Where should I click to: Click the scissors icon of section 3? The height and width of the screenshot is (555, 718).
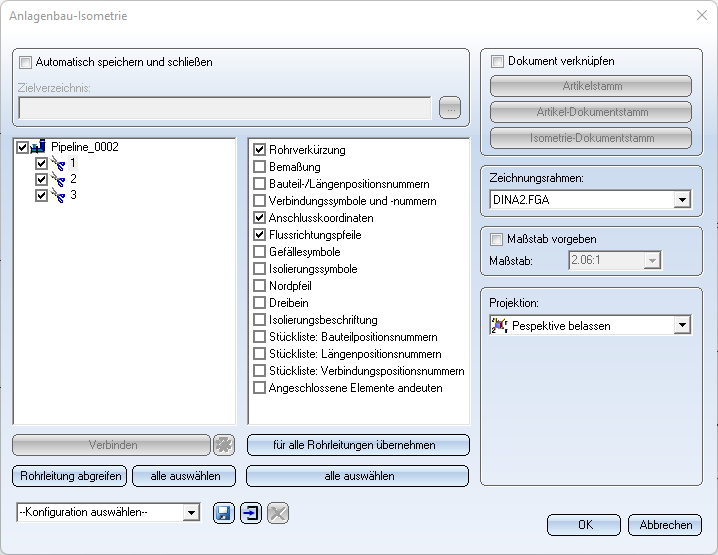pyautogui.click(x=58, y=196)
